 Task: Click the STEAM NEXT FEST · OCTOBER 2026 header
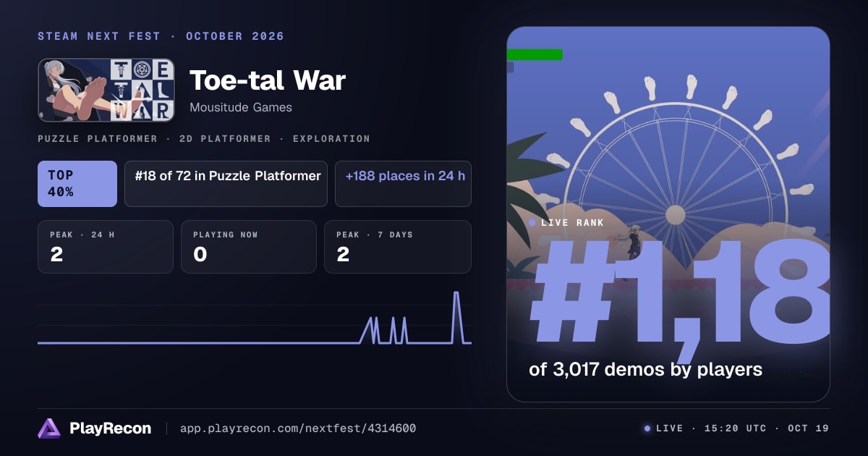click(161, 36)
